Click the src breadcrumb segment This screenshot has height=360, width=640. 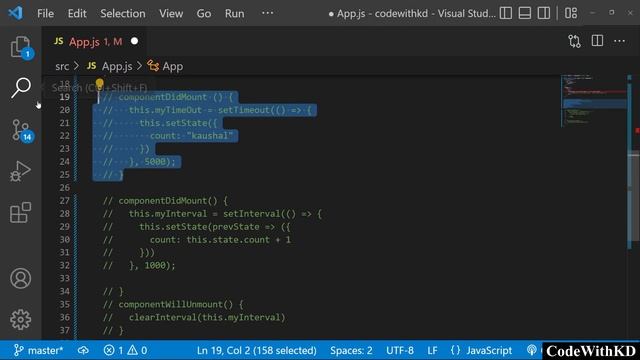62,66
